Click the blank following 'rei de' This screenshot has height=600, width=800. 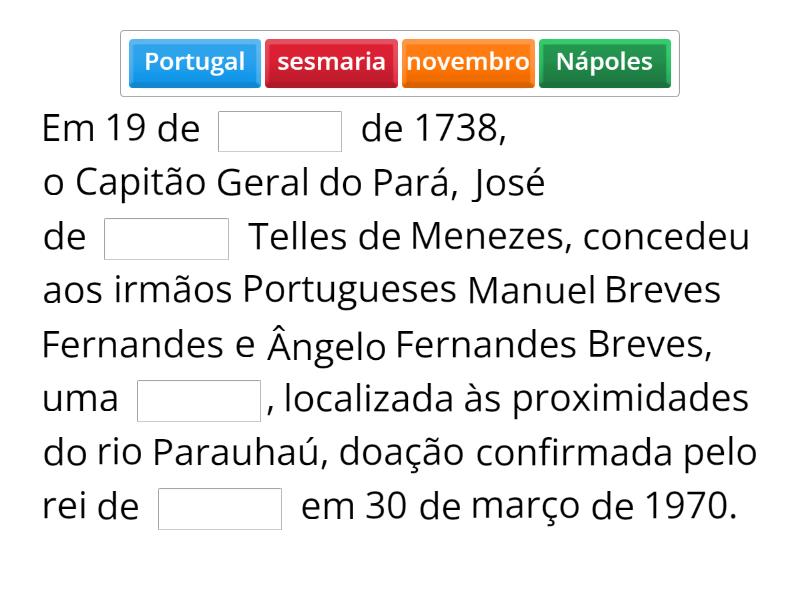point(220,508)
